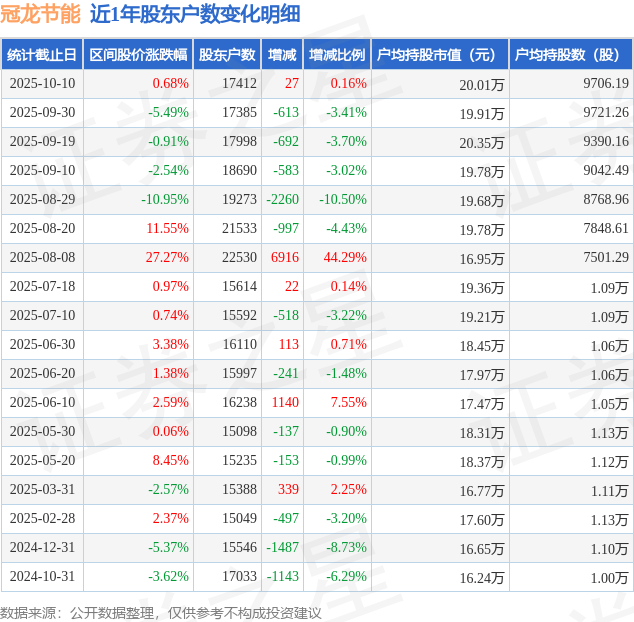Click the 增减比例 column header

pos(336,55)
